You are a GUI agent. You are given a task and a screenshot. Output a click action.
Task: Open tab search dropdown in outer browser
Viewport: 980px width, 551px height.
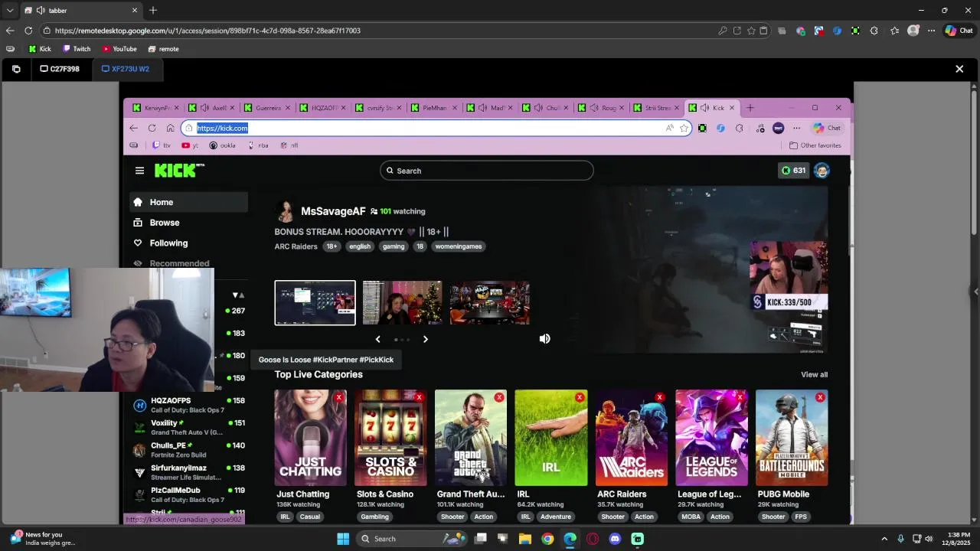[10, 10]
